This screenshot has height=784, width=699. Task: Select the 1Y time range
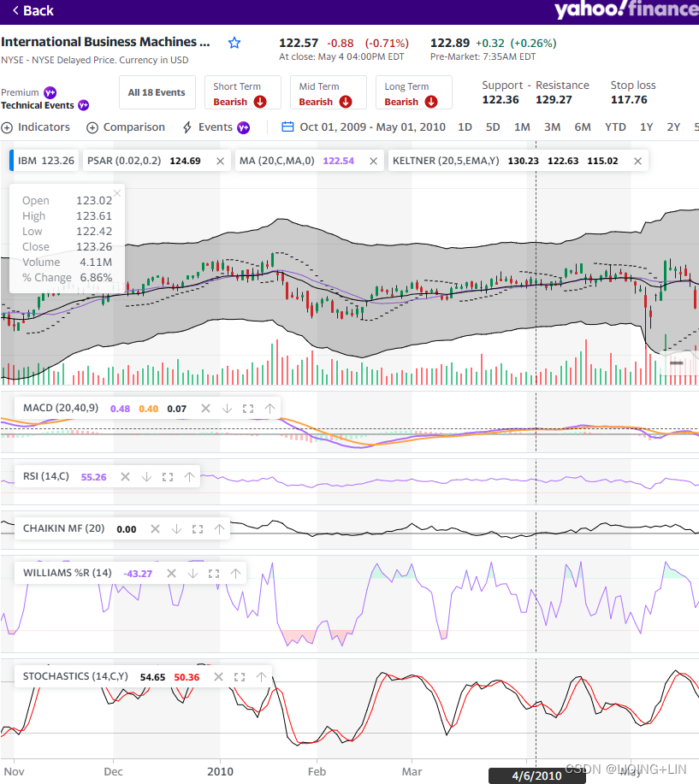coord(646,127)
